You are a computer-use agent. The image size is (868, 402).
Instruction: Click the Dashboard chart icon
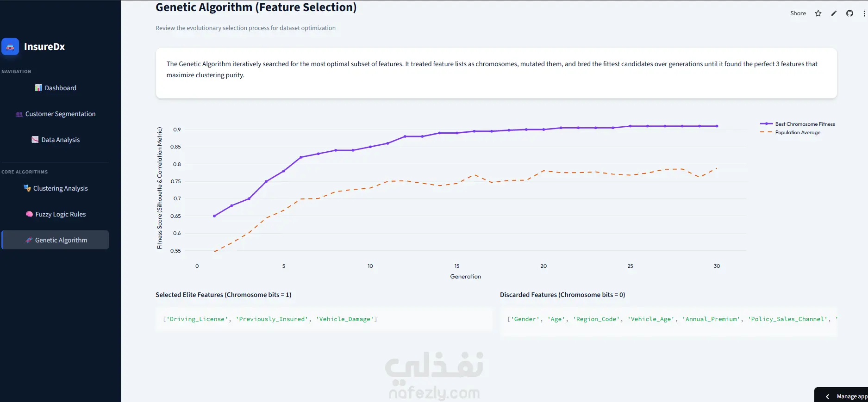click(38, 88)
